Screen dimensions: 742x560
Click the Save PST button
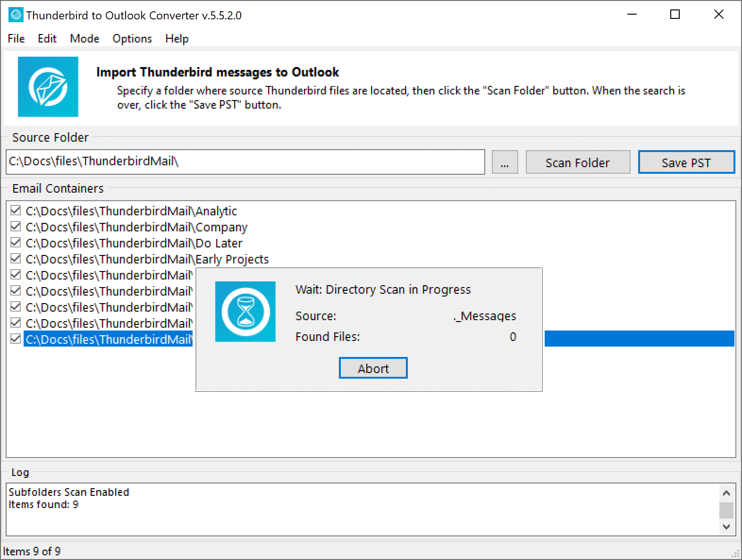(686, 162)
